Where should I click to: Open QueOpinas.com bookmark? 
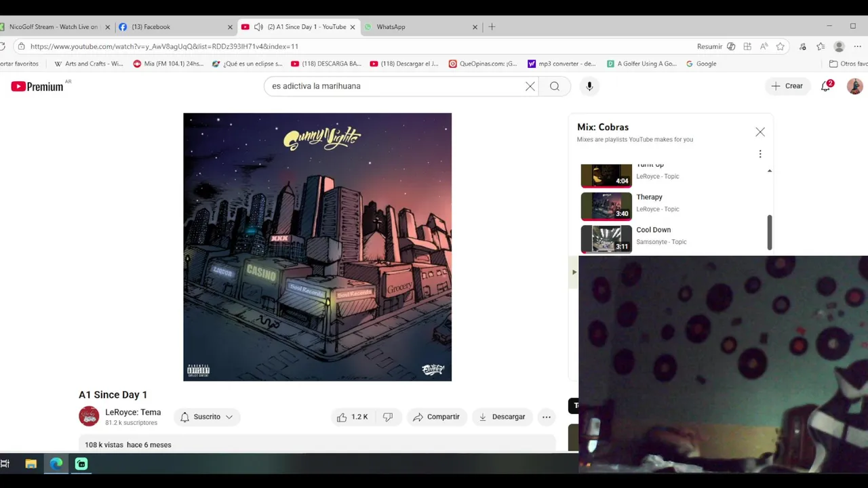pyautogui.click(x=484, y=64)
